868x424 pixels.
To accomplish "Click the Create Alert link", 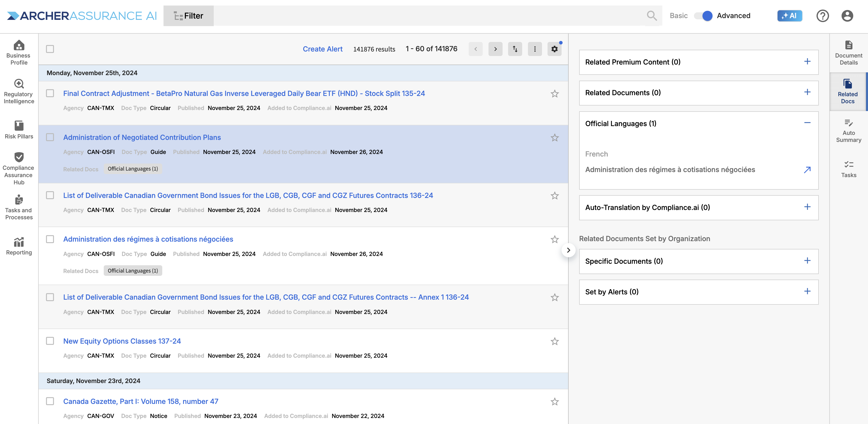I will click(322, 49).
